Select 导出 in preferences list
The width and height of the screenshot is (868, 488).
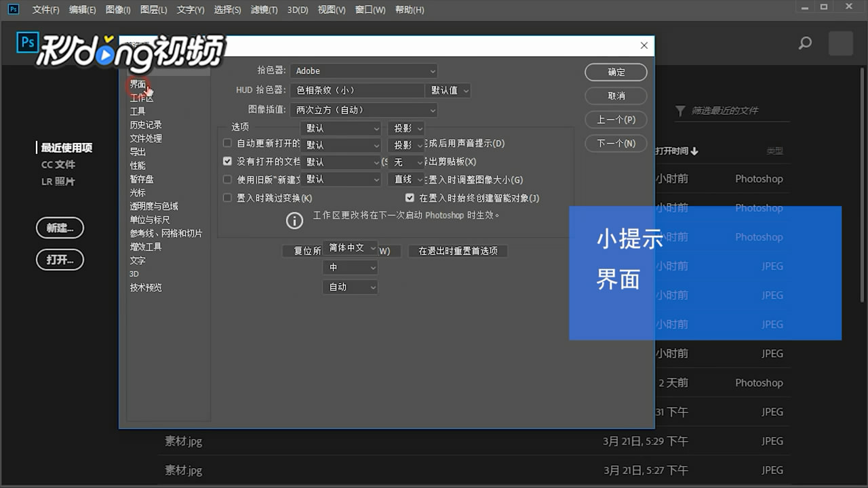(138, 152)
